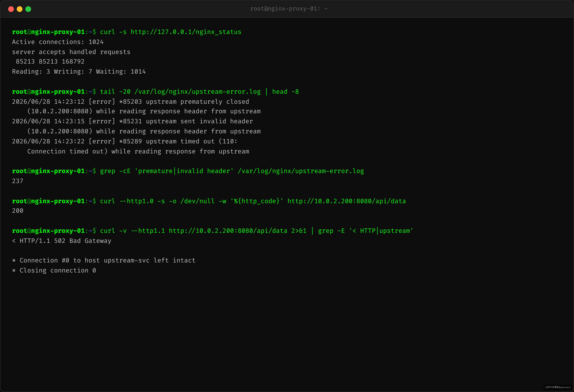574x392 pixels.
Task: Click the Reading: 3 Writing: 7 Waiting: 1014 line
Action: tap(79, 72)
